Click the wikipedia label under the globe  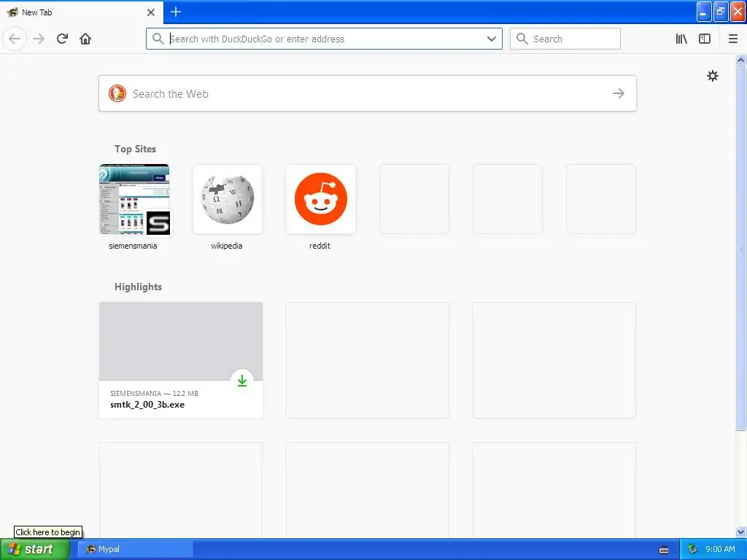(x=227, y=246)
